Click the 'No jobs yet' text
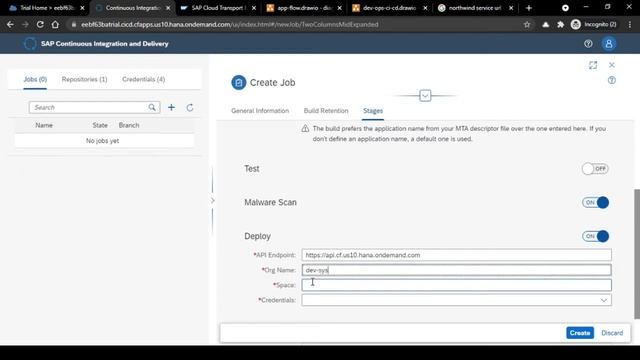 point(102,140)
